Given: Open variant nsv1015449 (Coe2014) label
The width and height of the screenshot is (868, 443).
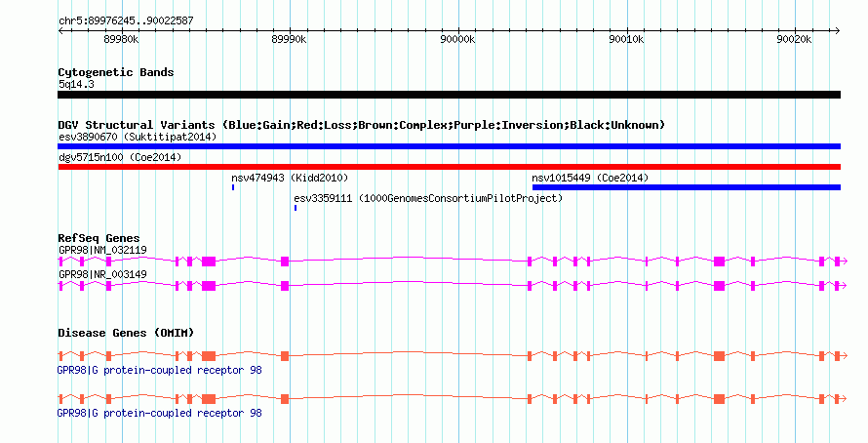Looking at the screenshot, I should (590, 178).
